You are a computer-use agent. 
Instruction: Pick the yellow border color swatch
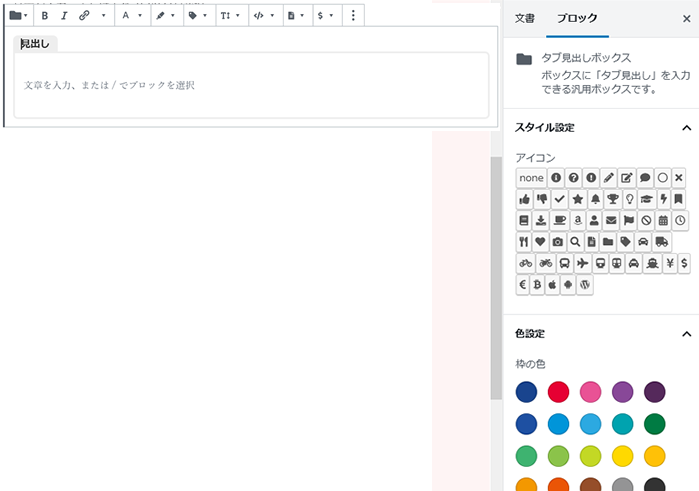622,456
